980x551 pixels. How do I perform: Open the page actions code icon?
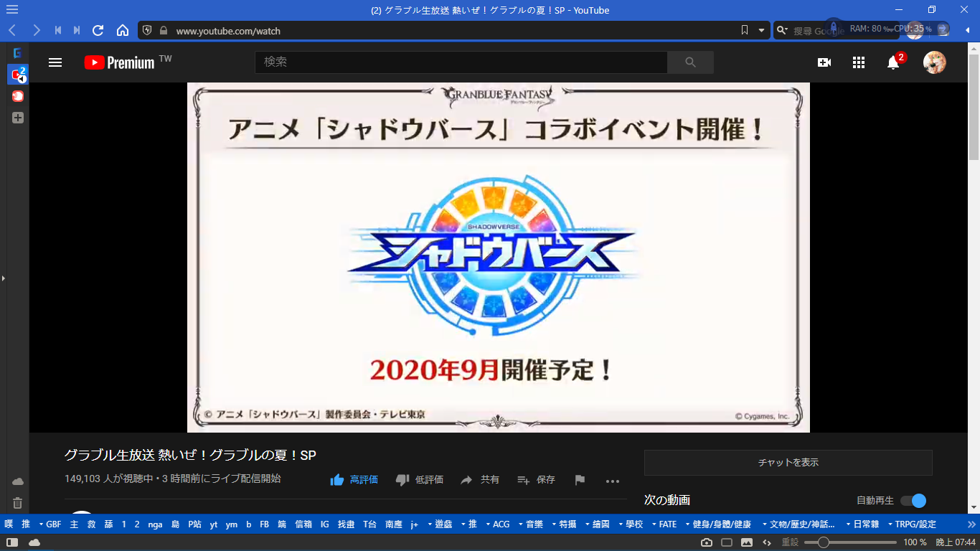pyautogui.click(x=767, y=542)
